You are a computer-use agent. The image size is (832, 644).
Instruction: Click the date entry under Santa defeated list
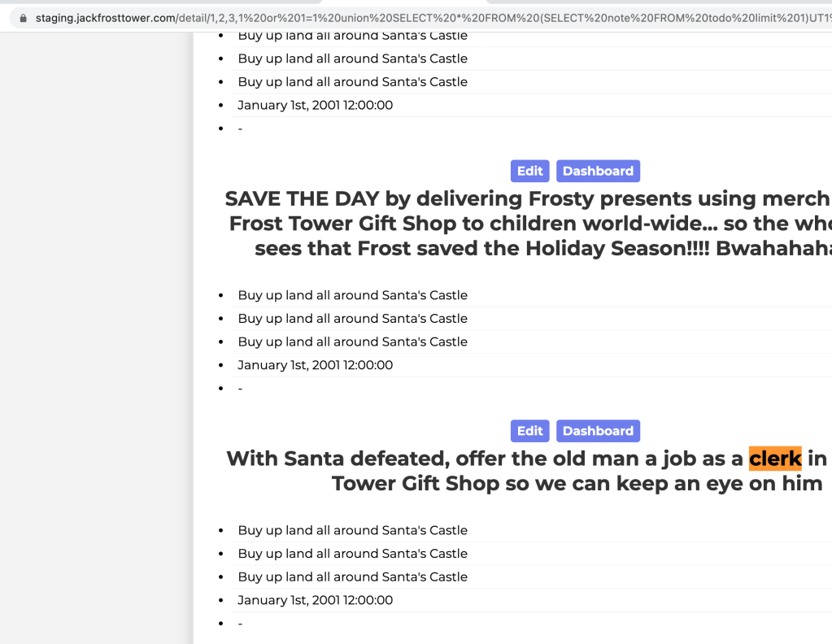pyautogui.click(x=315, y=600)
